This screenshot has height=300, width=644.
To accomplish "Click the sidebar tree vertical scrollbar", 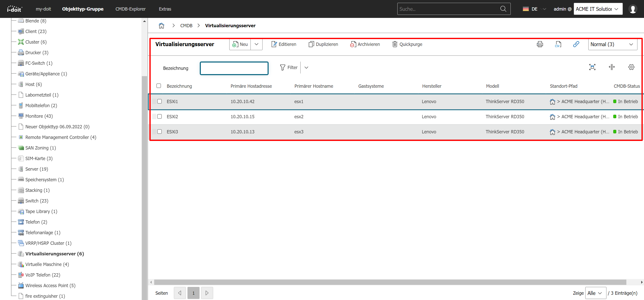I will (144, 188).
